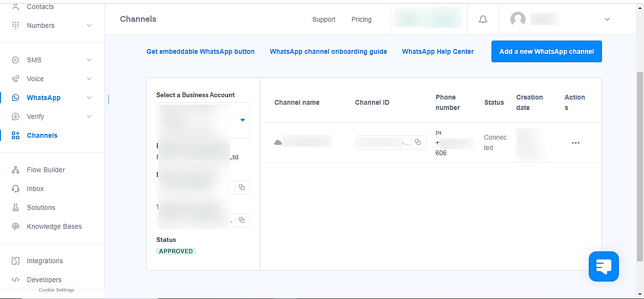
Task: Expand the WhatsApp sidebar section
Action: 89,98
